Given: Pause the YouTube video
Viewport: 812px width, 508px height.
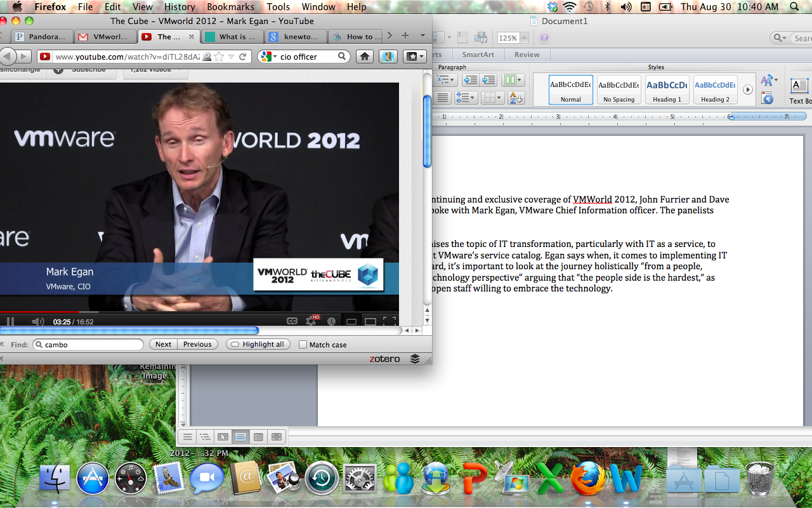Looking at the screenshot, I should 10,321.
